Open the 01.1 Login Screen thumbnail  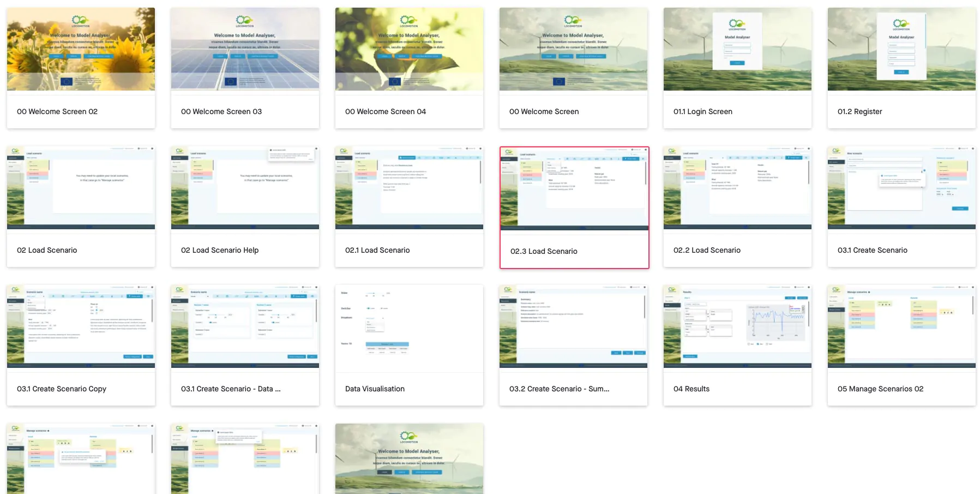(x=737, y=49)
